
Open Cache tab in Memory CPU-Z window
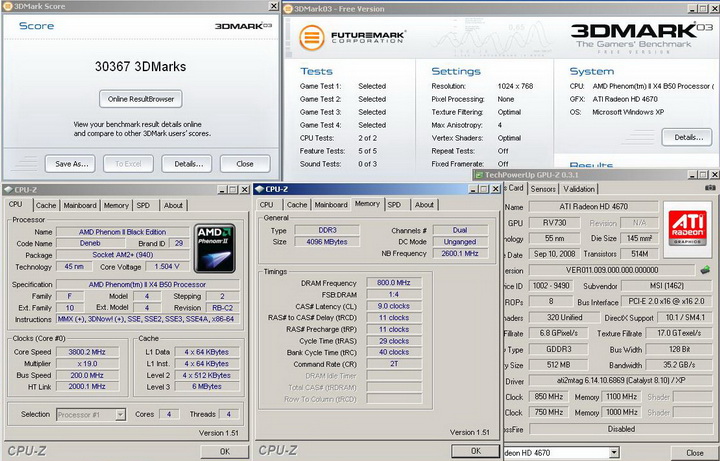tap(297, 205)
